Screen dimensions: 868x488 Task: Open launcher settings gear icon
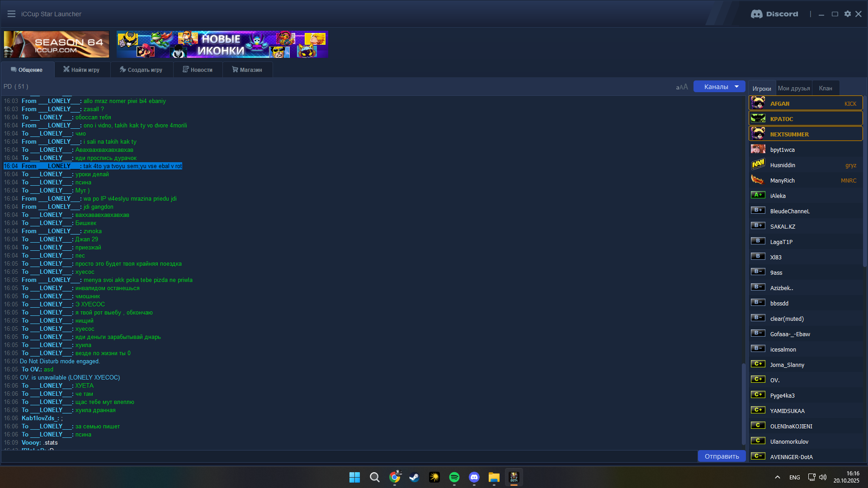point(848,14)
